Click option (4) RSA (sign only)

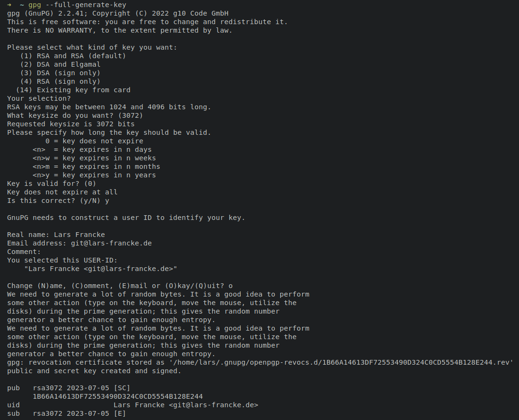click(60, 82)
